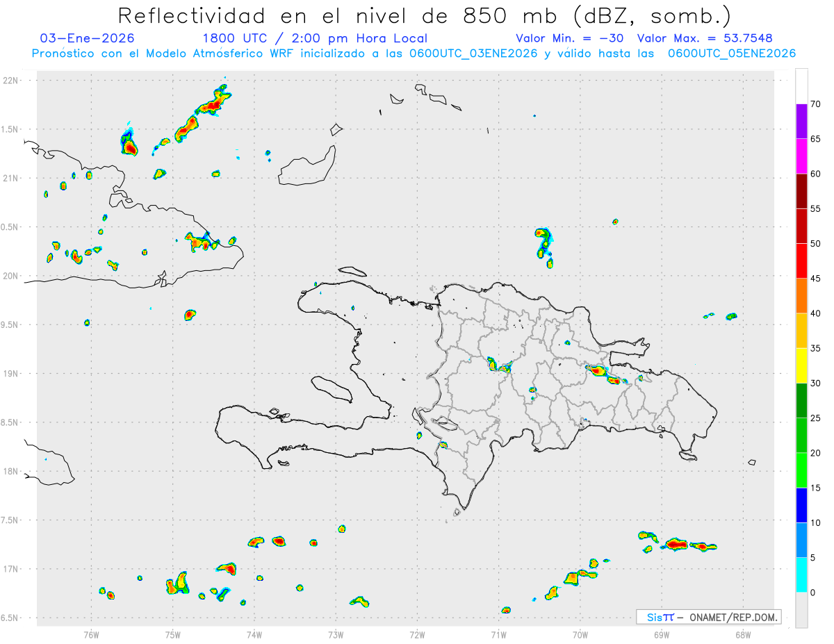Viewport: 834px width, 644px height.
Task: Click the colorbar tick label '0'
Action: pyautogui.click(x=812, y=593)
